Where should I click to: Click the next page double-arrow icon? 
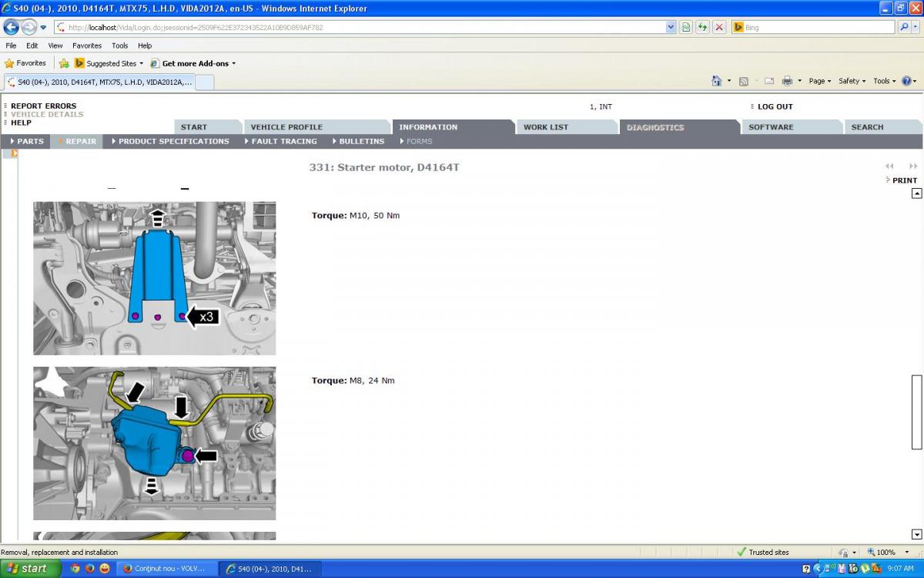point(913,166)
